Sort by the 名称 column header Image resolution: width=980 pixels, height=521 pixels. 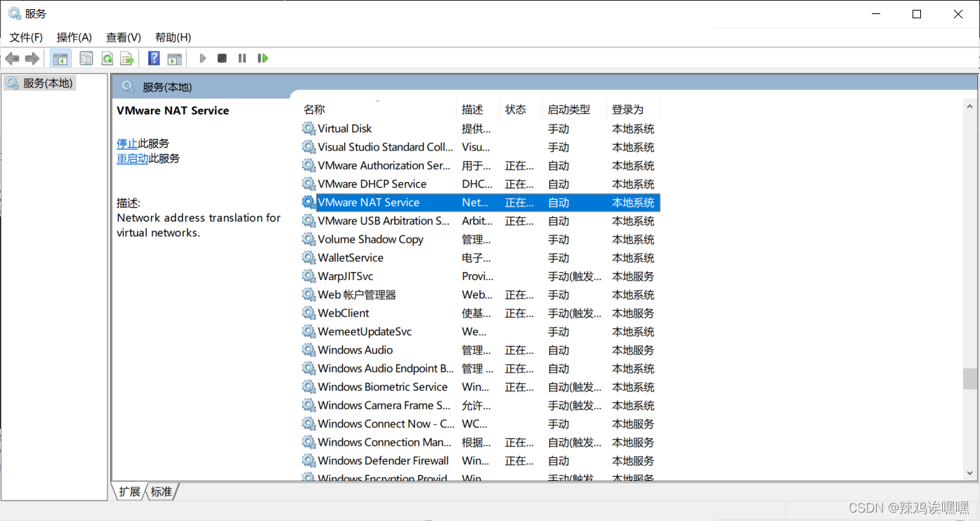[x=379, y=110]
